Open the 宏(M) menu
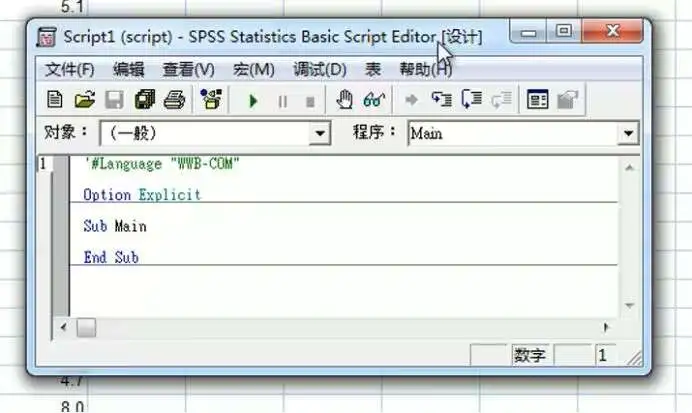 (x=254, y=70)
